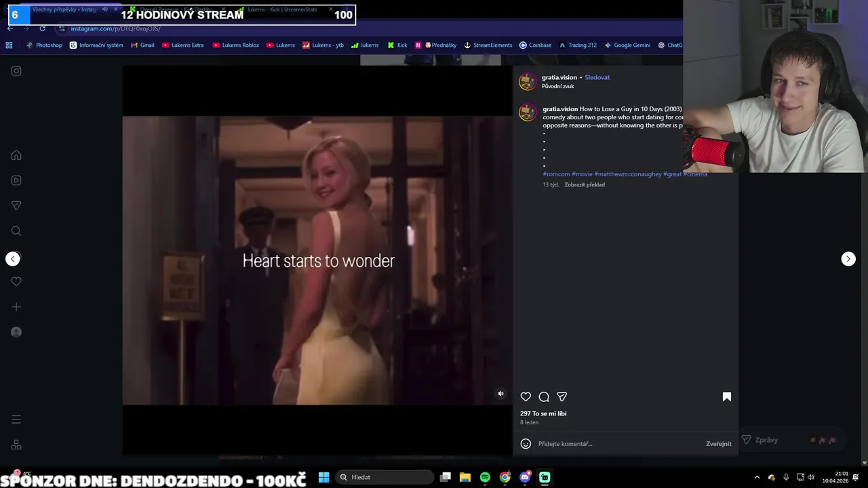This screenshot has height=488, width=868.
Task: Click the comment bubble icon under the post
Action: 544,396
